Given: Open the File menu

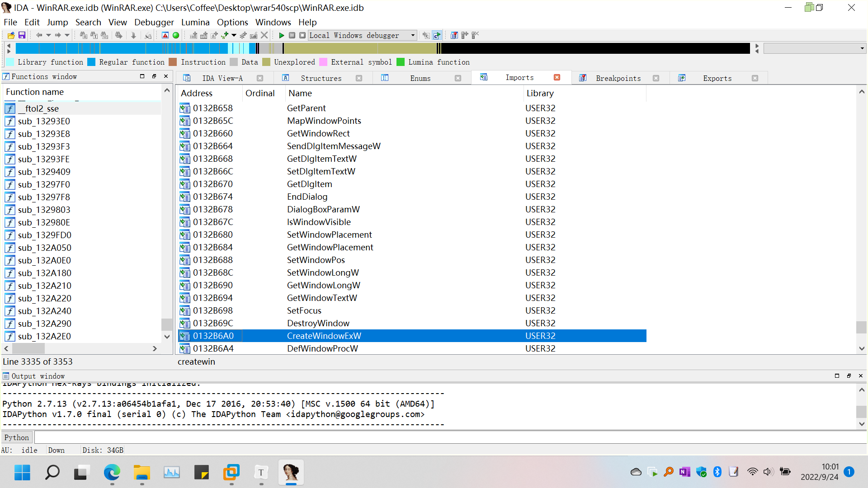Looking at the screenshot, I should (x=10, y=22).
